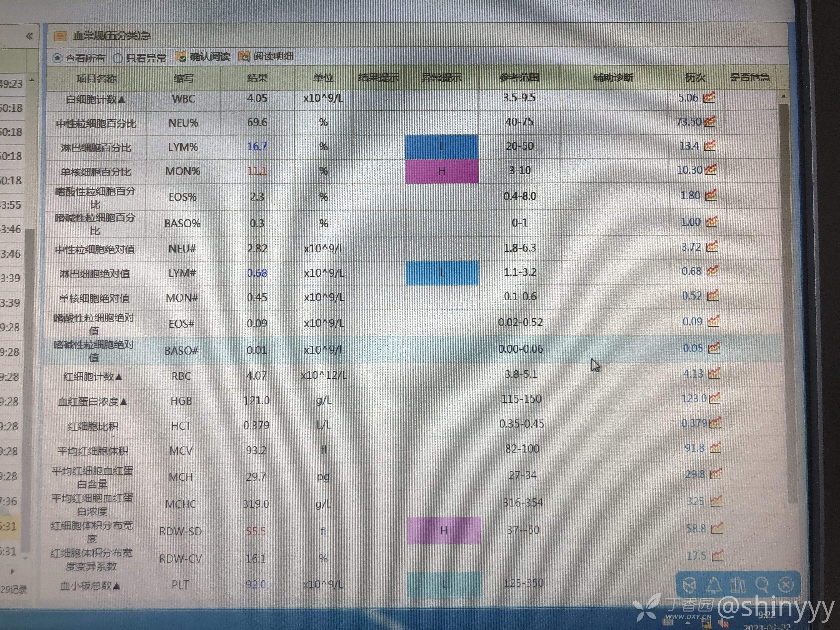This screenshot has width=840, height=630.
Task: Select the 查看所有 radio button
Action: [57, 59]
